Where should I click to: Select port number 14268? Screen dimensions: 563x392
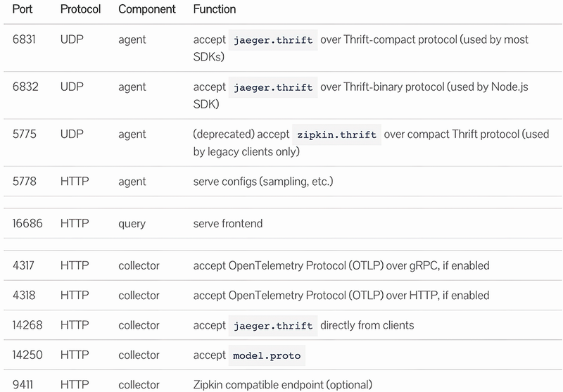pyautogui.click(x=27, y=325)
